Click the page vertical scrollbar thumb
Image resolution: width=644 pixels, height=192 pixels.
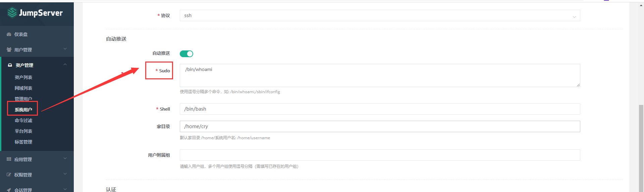tap(641, 148)
